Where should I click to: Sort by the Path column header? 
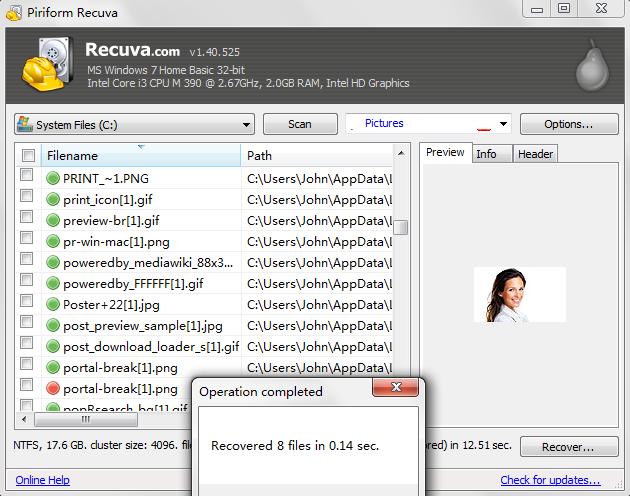pos(317,156)
